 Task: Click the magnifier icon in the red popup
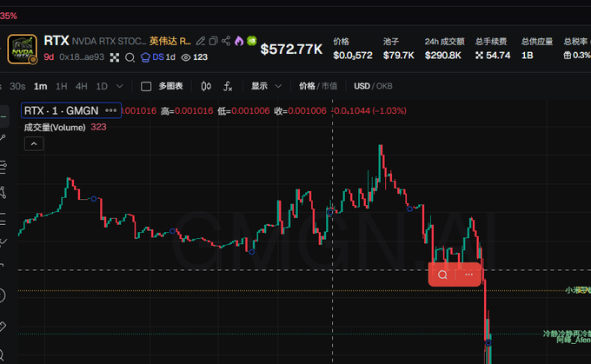pyautogui.click(x=442, y=275)
